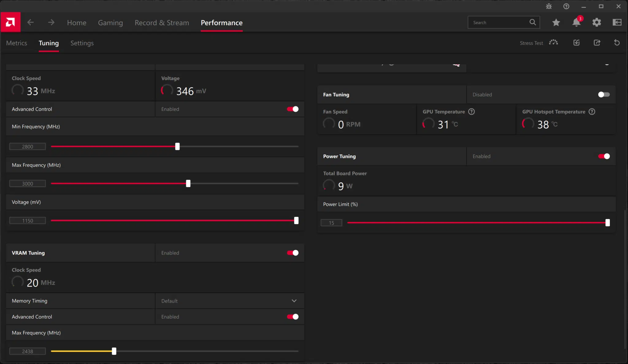Click the search magnifier icon
The width and height of the screenshot is (628, 364).
[533, 22]
